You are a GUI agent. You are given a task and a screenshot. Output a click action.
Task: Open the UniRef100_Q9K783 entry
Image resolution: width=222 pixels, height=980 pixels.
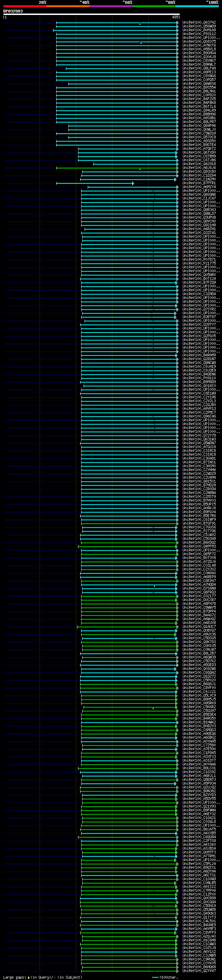(199, 642)
